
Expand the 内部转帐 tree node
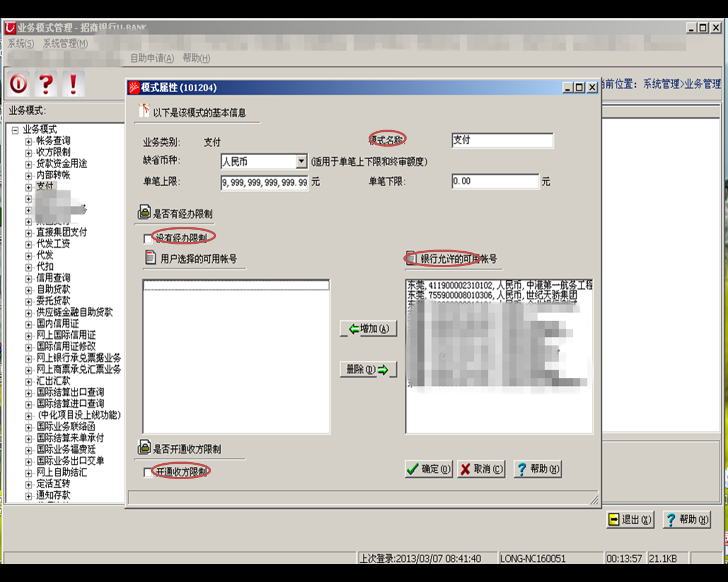[x=28, y=176]
